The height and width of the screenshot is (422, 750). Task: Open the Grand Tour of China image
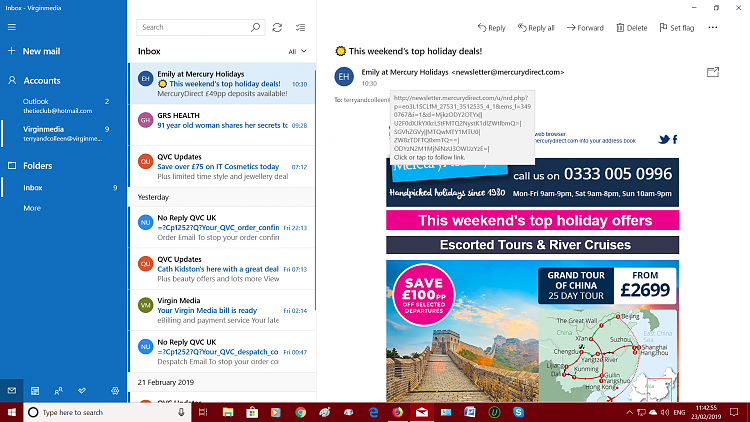click(x=532, y=331)
